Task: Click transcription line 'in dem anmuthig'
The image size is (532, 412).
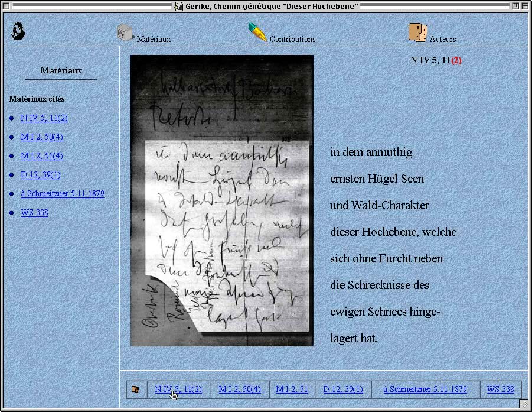Action: pyautogui.click(x=371, y=152)
